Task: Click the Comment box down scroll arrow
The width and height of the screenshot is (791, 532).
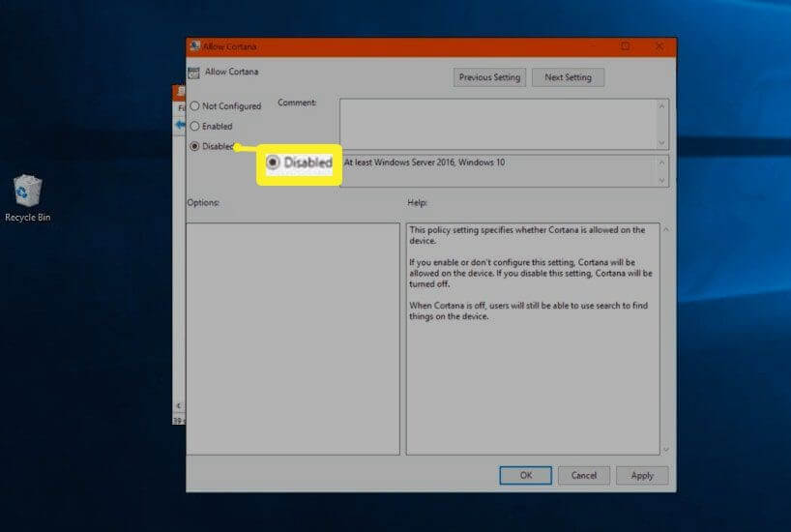Action: (x=661, y=143)
